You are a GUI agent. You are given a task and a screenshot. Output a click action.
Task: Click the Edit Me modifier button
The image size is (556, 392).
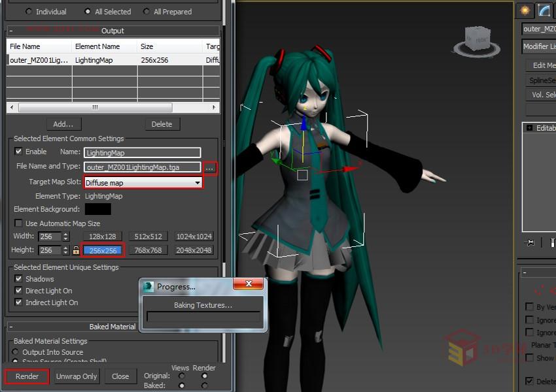coord(541,65)
